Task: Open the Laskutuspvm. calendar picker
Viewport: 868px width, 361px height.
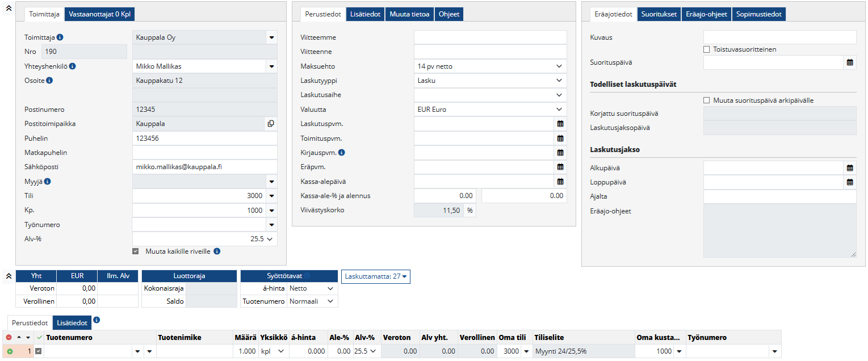Action: [560, 124]
